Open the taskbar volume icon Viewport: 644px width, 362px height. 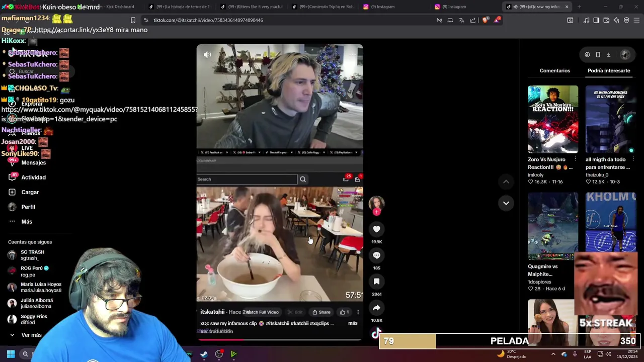pos(608,354)
